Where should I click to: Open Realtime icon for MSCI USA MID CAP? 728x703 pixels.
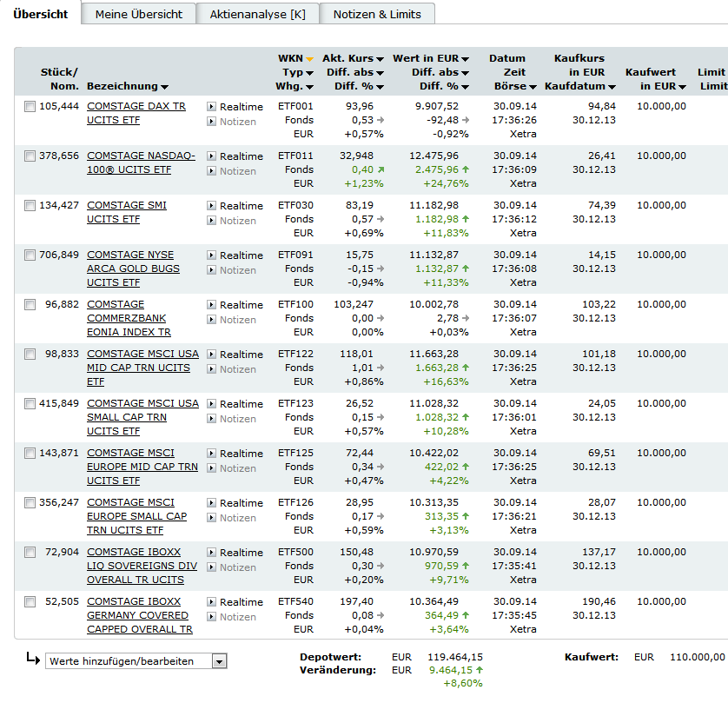coord(211,355)
